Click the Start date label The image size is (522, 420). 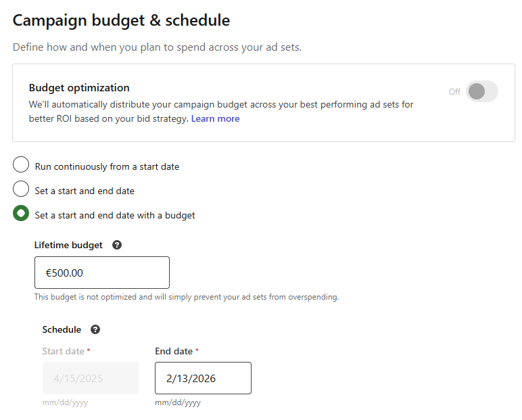(x=63, y=351)
